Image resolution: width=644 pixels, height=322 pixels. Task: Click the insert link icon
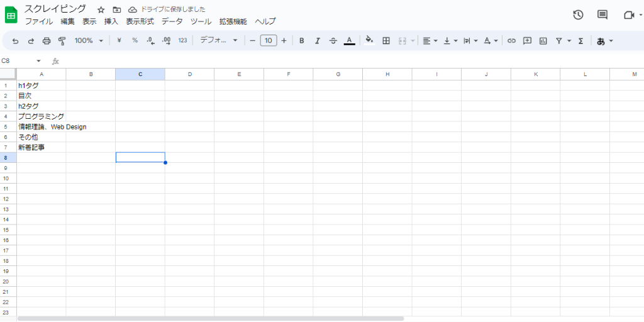point(511,41)
